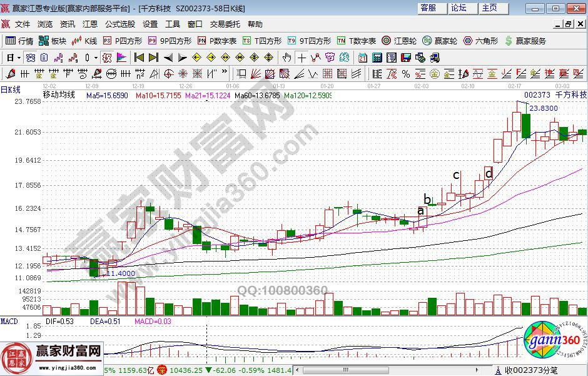The image size is (588, 376).
Task: Select the hand pan tool
Action: coord(286,58)
